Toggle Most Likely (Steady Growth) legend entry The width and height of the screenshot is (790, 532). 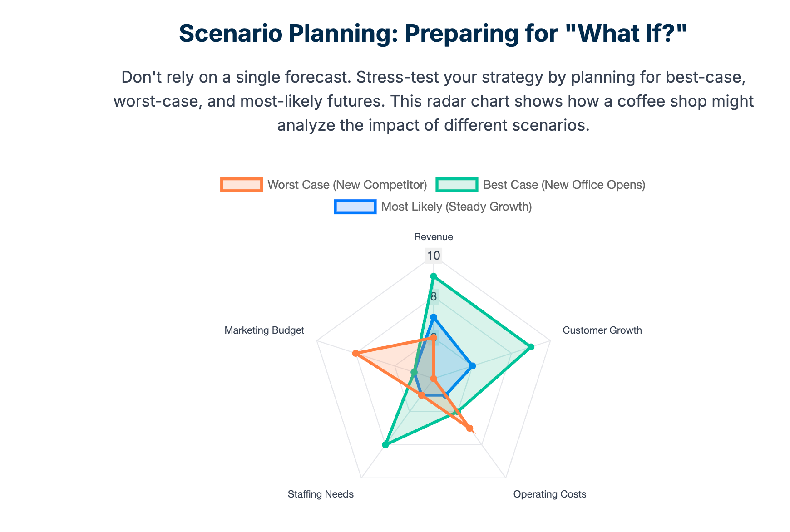pos(433,207)
